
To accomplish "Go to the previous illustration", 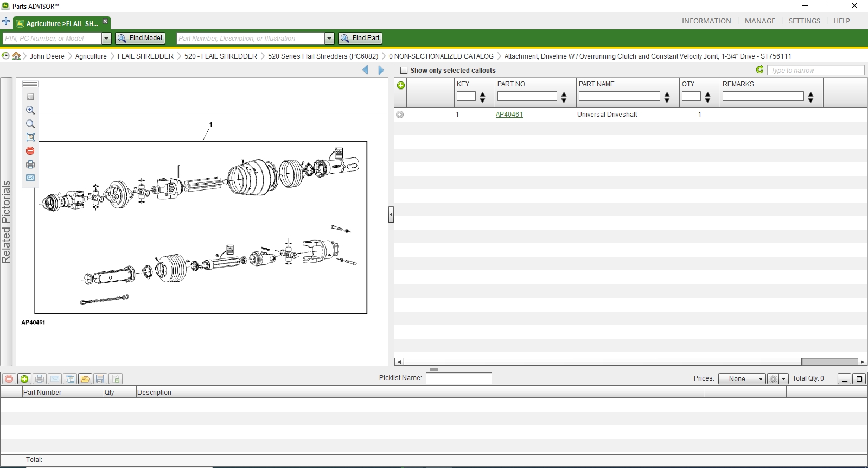I will pyautogui.click(x=366, y=70).
